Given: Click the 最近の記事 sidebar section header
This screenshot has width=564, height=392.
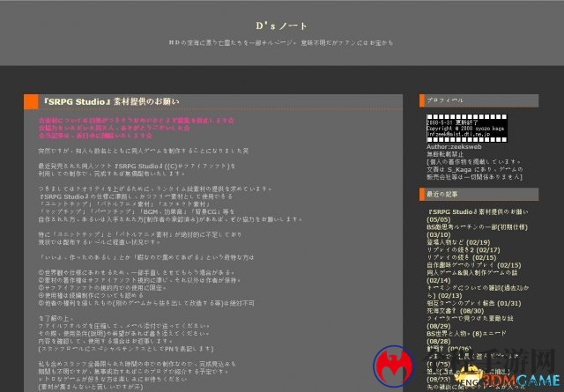Looking at the screenshot, I should click(x=479, y=194).
